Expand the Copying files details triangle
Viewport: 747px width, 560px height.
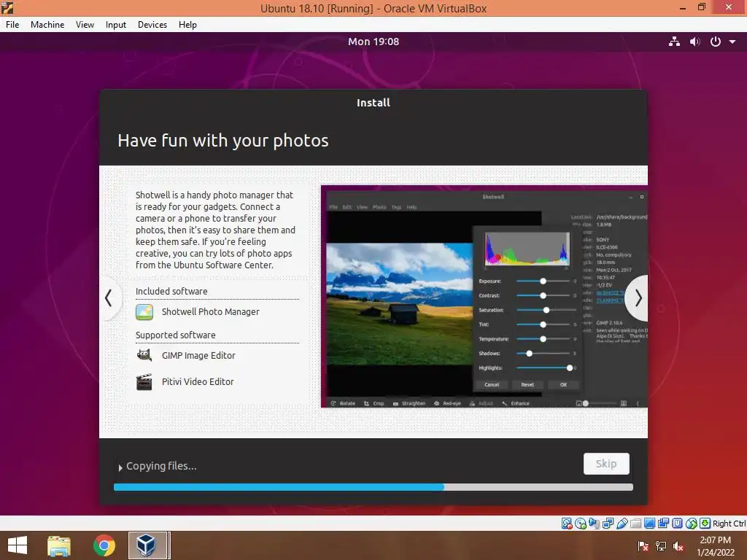pyautogui.click(x=120, y=467)
